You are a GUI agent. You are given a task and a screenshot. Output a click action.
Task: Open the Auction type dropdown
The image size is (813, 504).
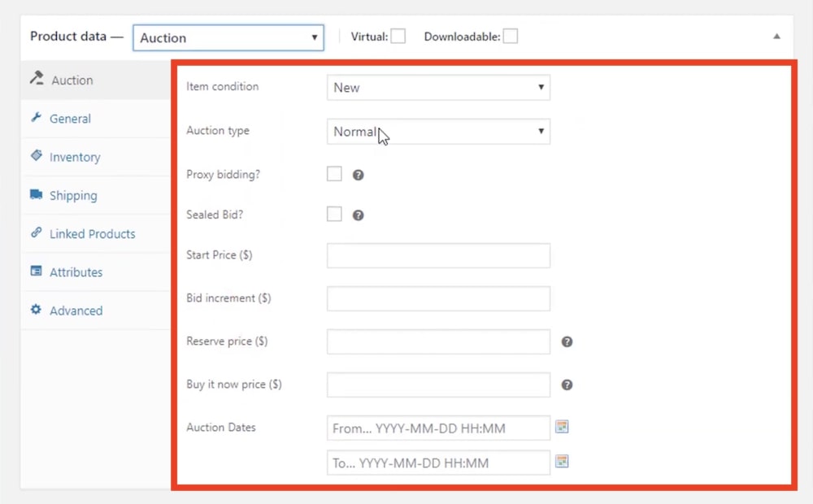pyautogui.click(x=438, y=132)
